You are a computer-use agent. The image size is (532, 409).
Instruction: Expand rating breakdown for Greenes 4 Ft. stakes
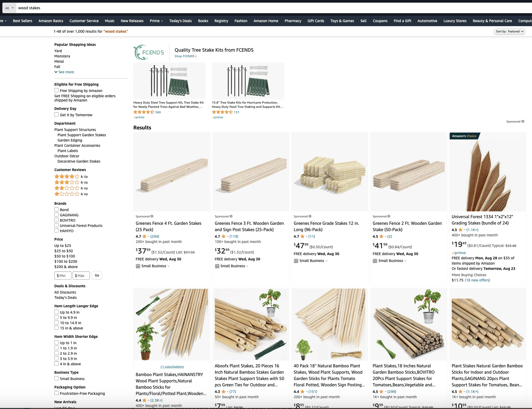(148, 237)
